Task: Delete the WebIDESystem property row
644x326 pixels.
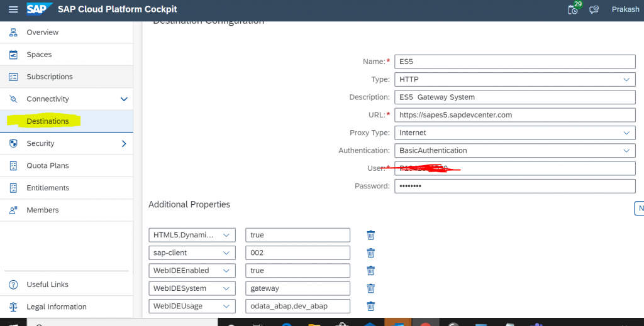Action: 370,288
